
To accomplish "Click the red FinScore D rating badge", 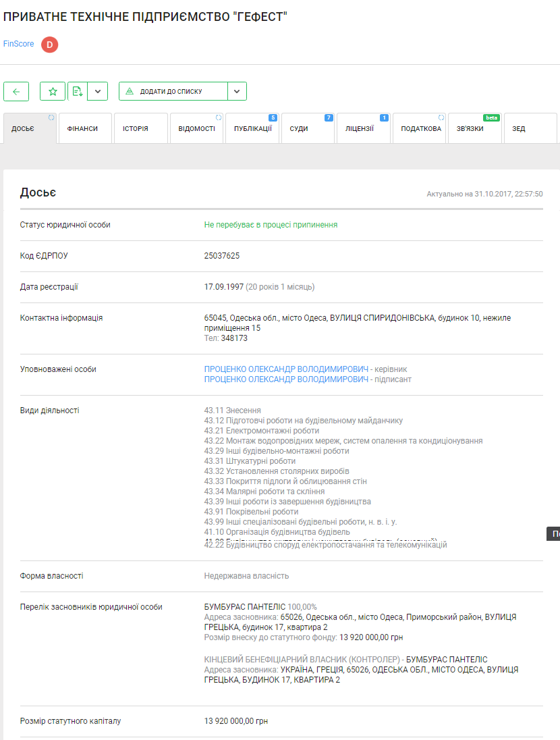I will pos(50,45).
